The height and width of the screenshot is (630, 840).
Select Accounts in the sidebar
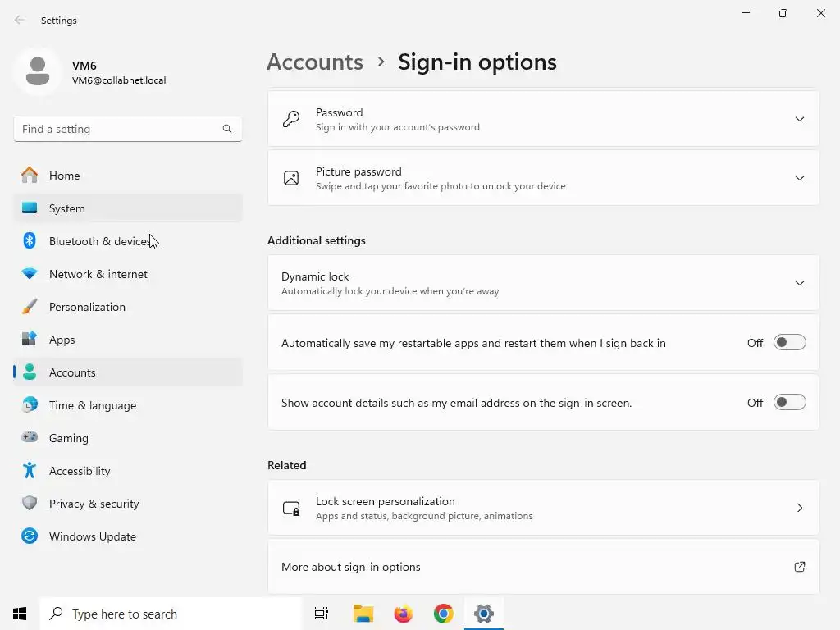[128, 372]
